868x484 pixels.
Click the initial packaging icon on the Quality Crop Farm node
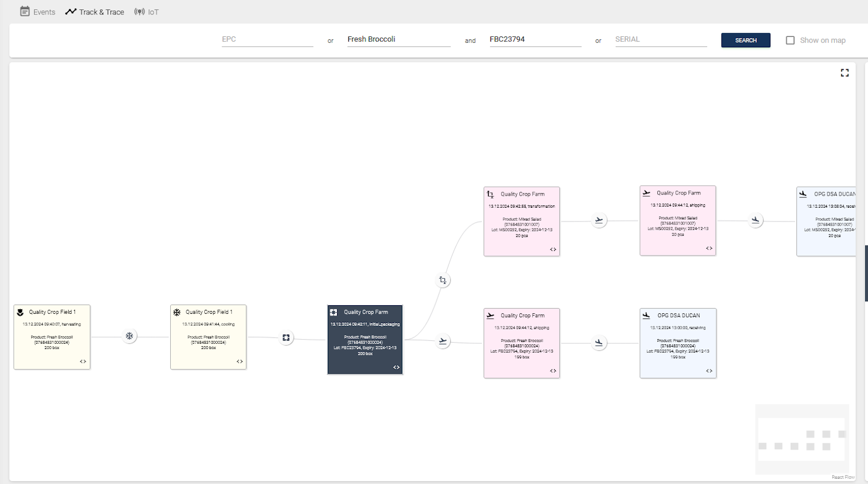[x=333, y=312]
